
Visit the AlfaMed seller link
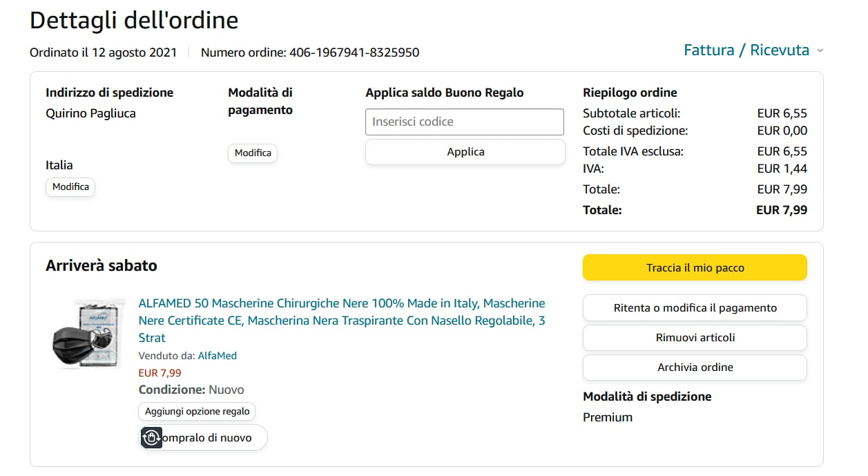point(218,356)
